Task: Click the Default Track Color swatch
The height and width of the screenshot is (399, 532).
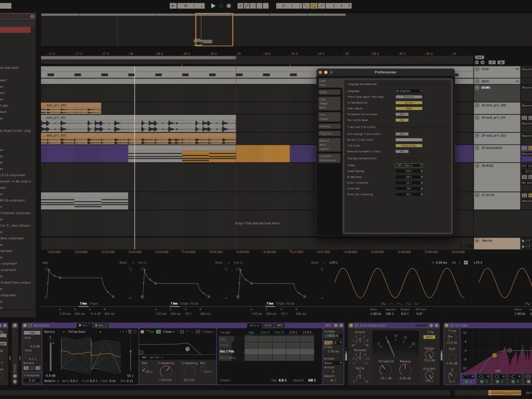Action: point(408,140)
